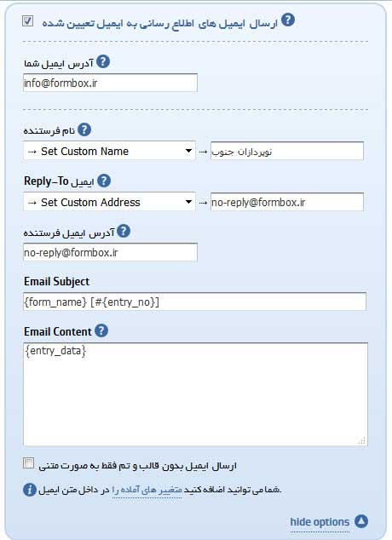This screenshot has width=392, height=540.
Task: Expand the Set Custom Address dropdown
Action: (109, 202)
